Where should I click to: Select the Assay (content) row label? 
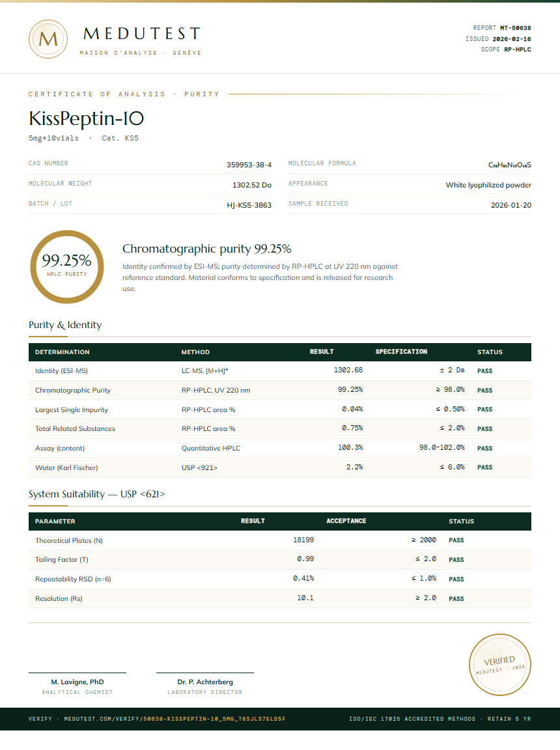pyautogui.click(x=60, y=448)
